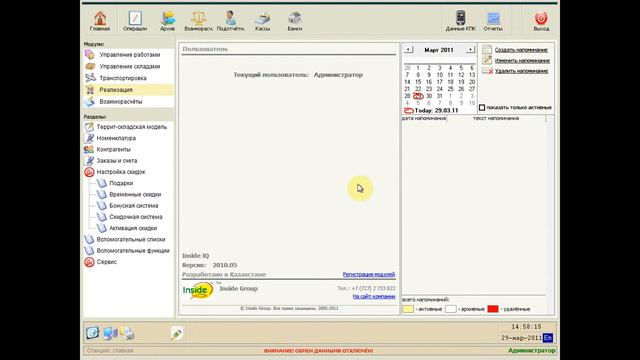The height and width of the screenshot is (360, 640).
Task: Select the circled date 29 in calendar
Action: (418, 96)
